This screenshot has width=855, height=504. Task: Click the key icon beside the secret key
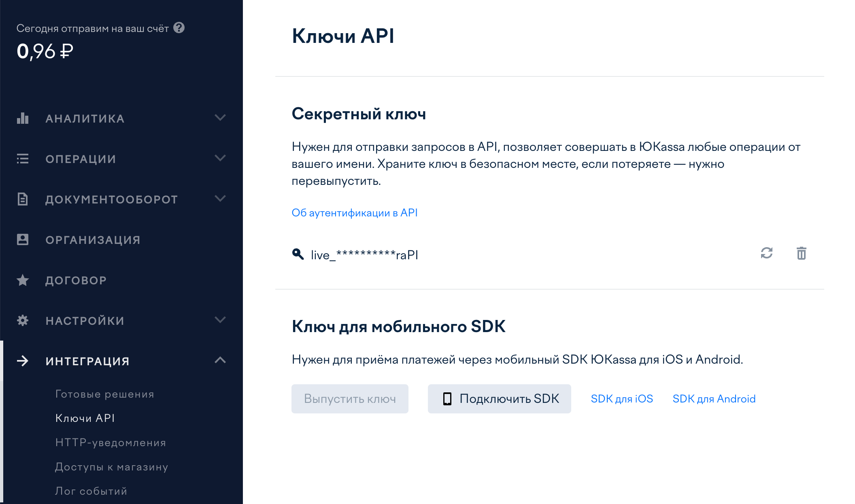click(x=298, y=254)
